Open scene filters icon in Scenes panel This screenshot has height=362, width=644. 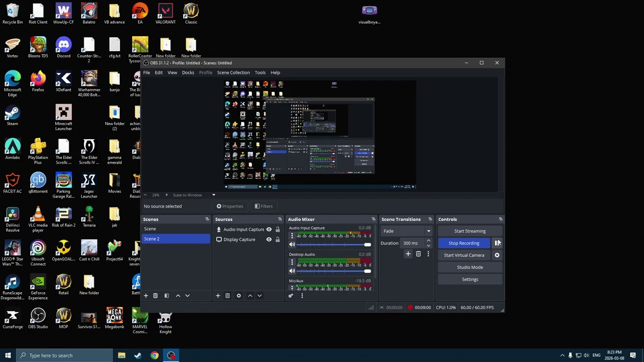[167, 296]
